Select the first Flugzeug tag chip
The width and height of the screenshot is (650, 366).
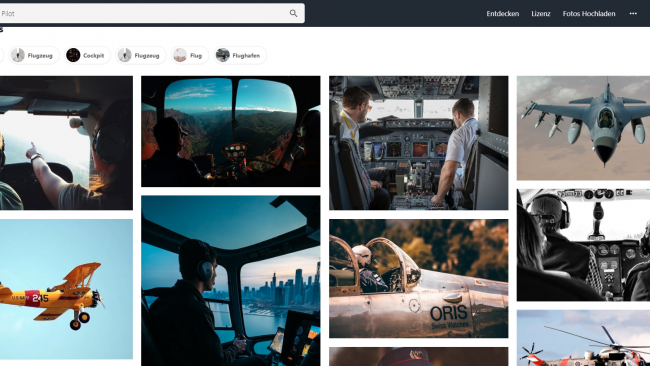[34, 55]
